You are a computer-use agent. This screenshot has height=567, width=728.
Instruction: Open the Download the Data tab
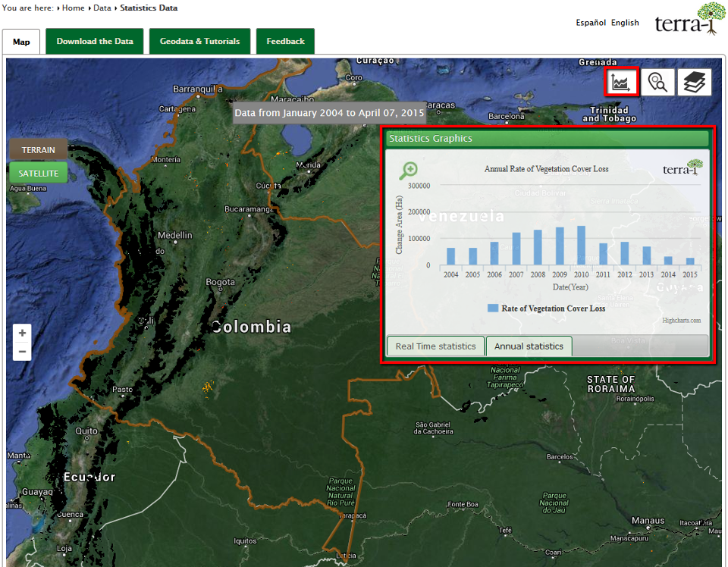(x=95, y=41)
